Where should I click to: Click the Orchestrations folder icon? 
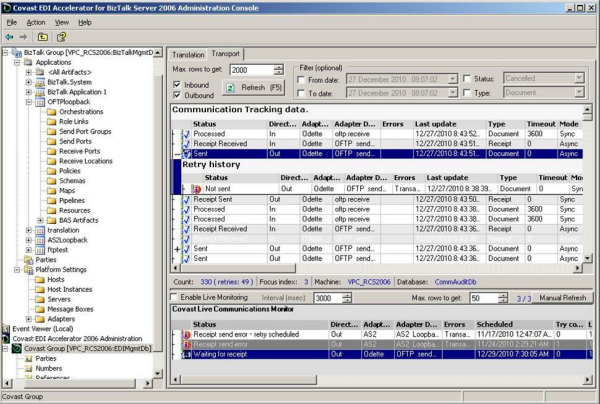point(51,112)
